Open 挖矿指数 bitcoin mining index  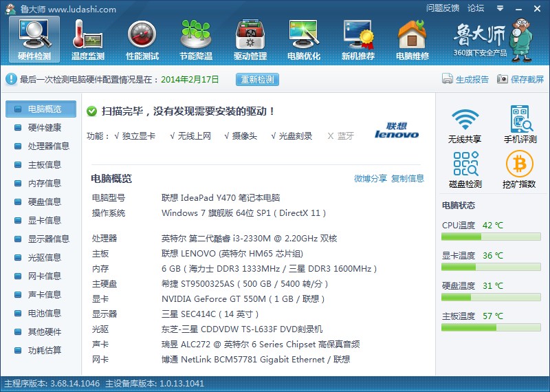point(520,164)
